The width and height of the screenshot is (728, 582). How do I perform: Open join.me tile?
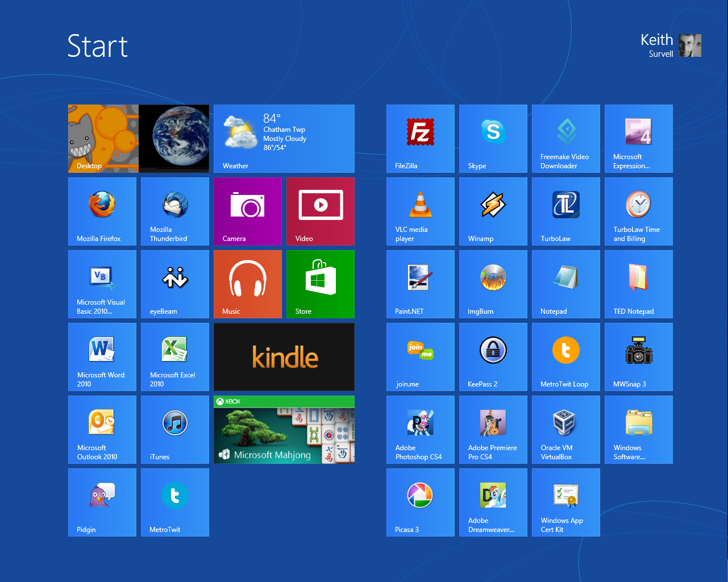click(421, 357)
